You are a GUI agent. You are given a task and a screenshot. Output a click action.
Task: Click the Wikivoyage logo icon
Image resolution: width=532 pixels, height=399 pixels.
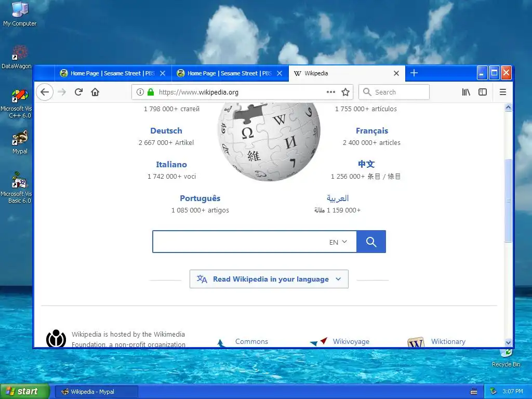[318, 342]
